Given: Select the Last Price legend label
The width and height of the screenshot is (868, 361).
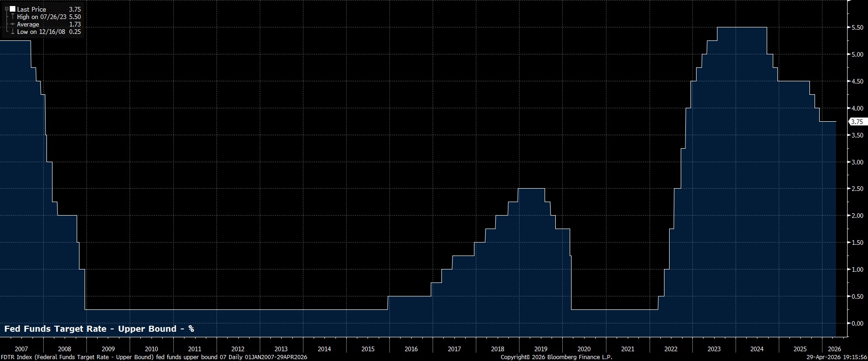Looking at the screenshot, I should 32,9.
